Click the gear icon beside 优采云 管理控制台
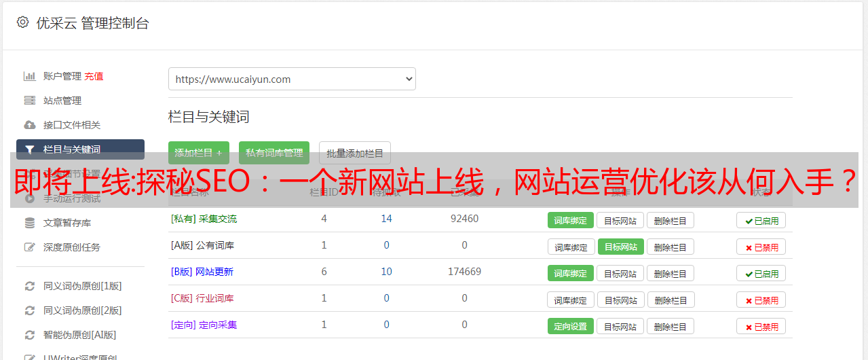Screen dimensions: 868x360 click(22, 22)
